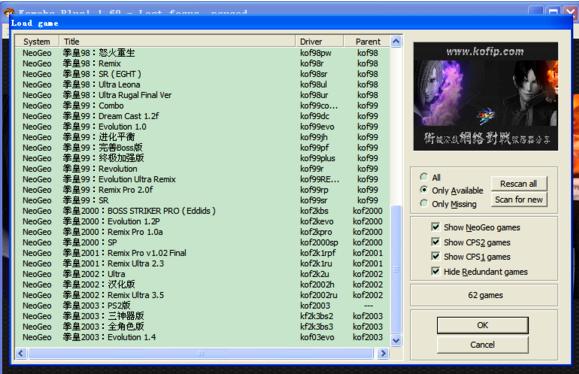Click driver cell 'kf2k3bs3'
The image size is (579, 374).
316,327
